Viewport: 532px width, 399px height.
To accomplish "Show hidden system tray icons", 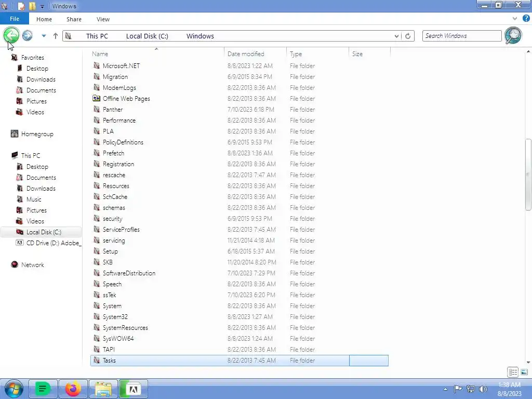I will [x=445, y=389].
